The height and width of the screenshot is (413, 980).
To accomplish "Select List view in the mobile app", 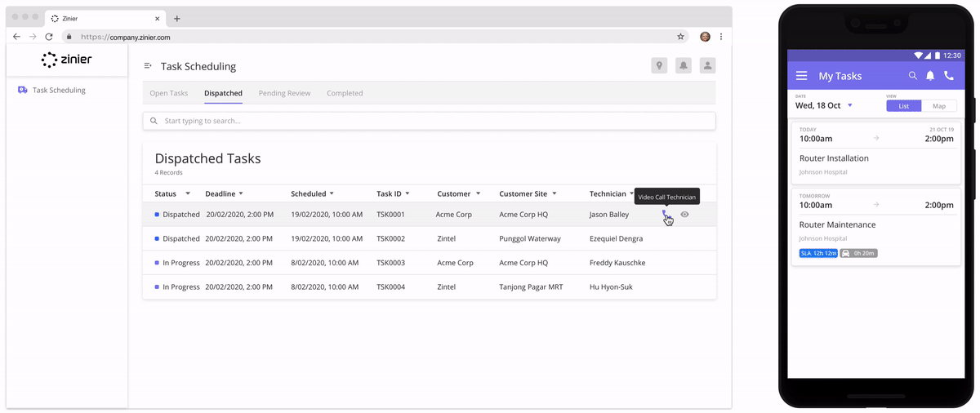I will tap(904, 106).
